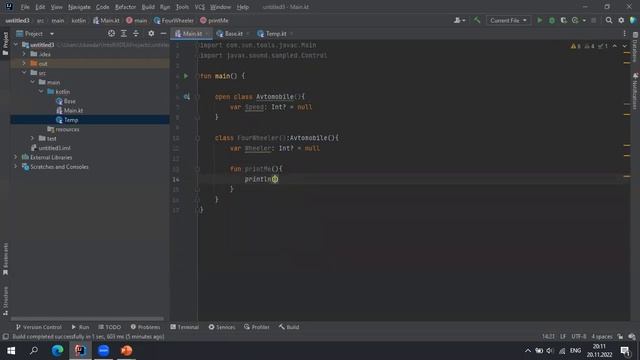Switch to Zoom app in taskbar
The height and width of the screenshot is (360, 640).
(x=103, y=351)
